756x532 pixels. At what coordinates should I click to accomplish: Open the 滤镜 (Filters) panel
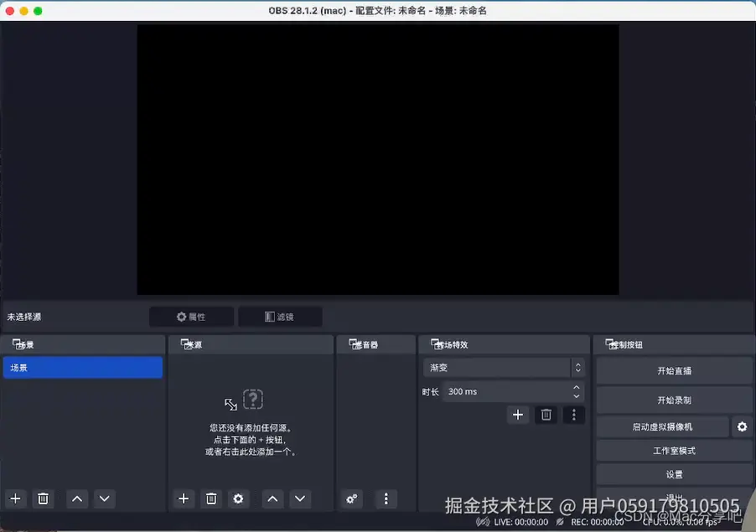pos(280,316)
